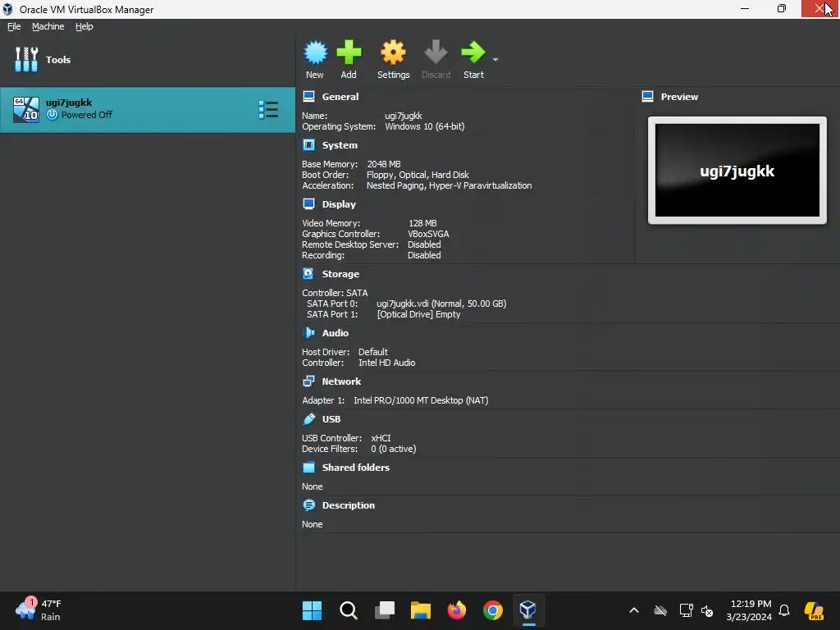Open the notification bell in the tray

pyautogui.click(x=784, y=610)
